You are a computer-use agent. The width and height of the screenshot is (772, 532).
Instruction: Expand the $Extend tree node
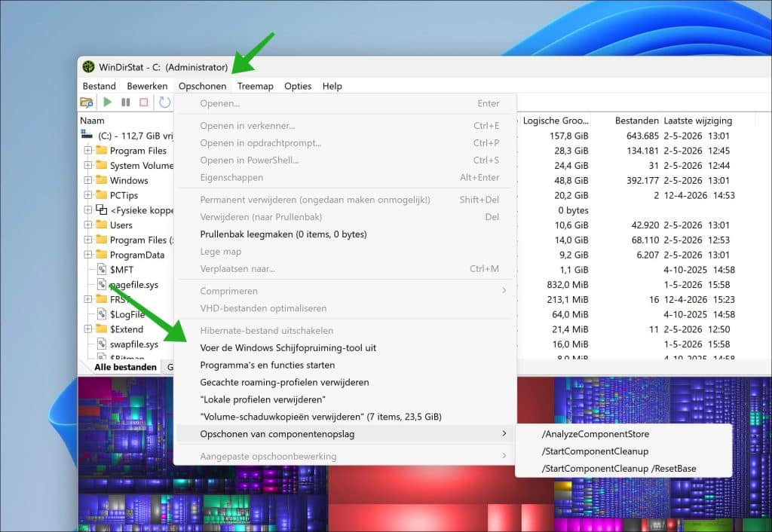coord(87,329)
